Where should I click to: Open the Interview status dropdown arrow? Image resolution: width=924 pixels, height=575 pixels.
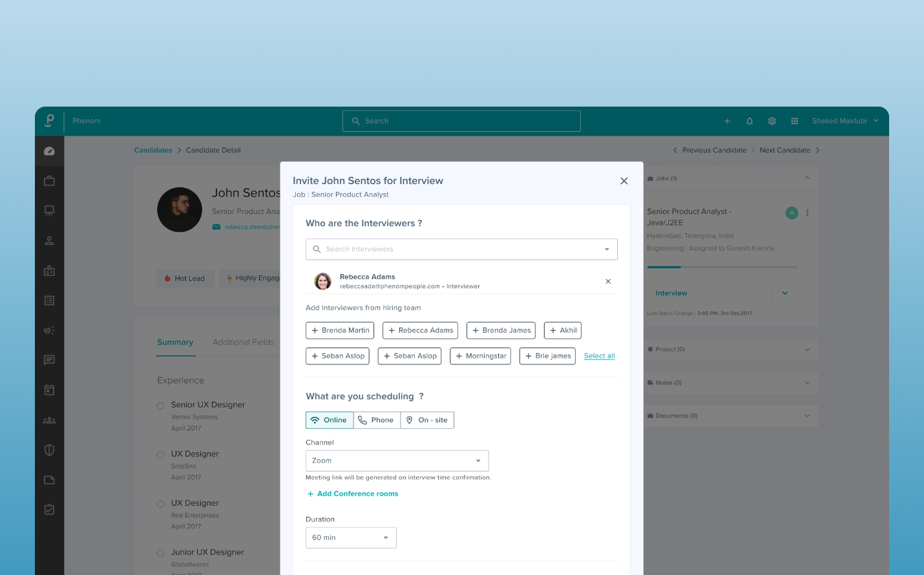(785, 293)
